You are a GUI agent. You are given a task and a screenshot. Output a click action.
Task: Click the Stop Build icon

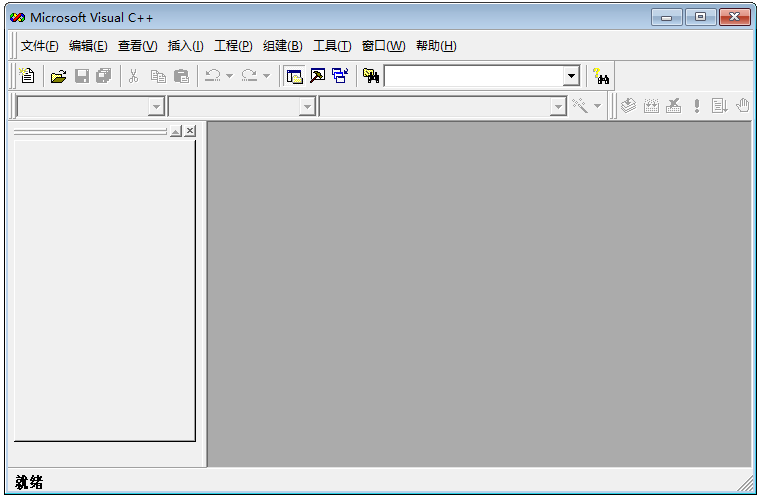[x=673, y=106]
